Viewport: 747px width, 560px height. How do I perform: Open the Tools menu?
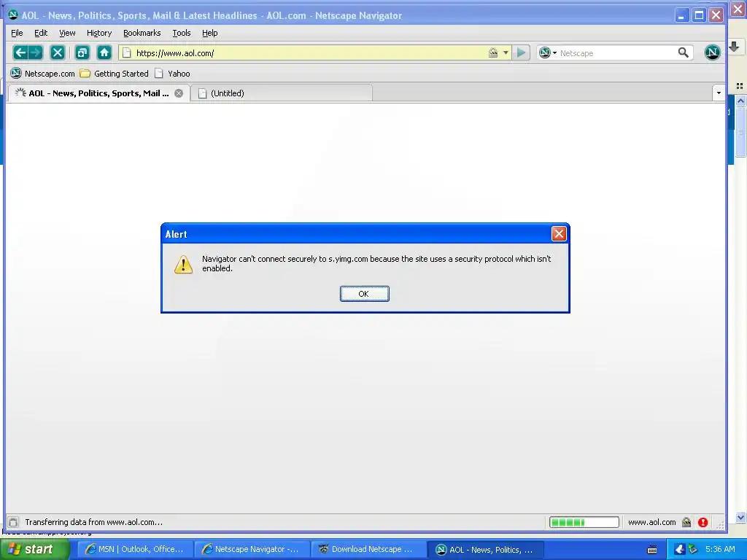[182, 33]
